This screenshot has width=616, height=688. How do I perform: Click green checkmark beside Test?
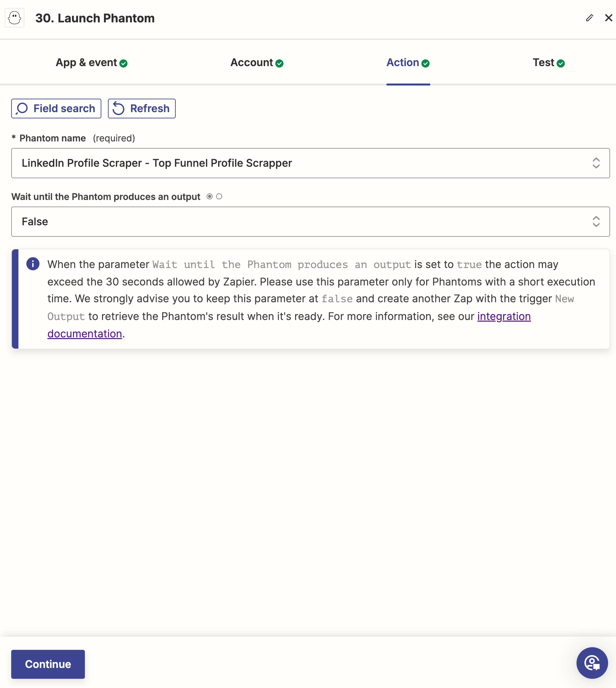560,63
